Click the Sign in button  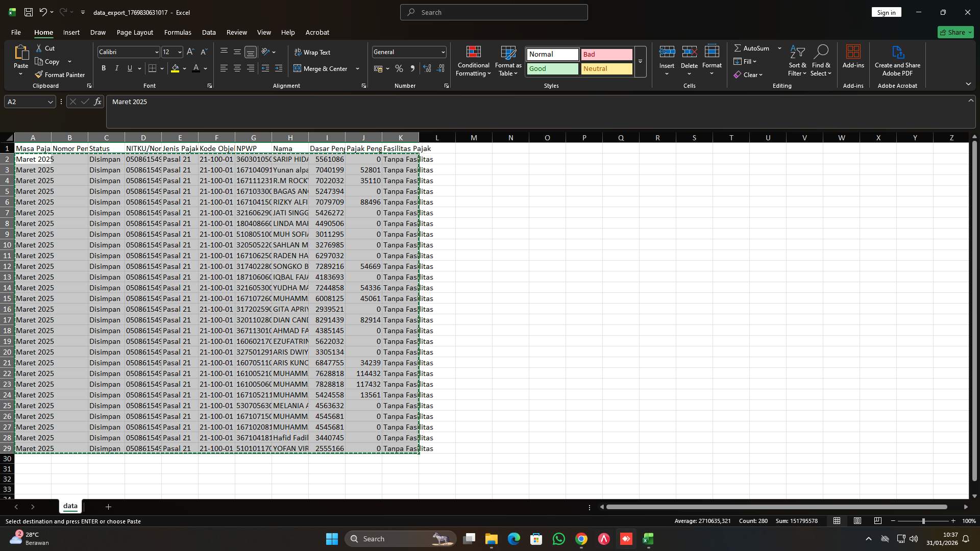[886, 12]
